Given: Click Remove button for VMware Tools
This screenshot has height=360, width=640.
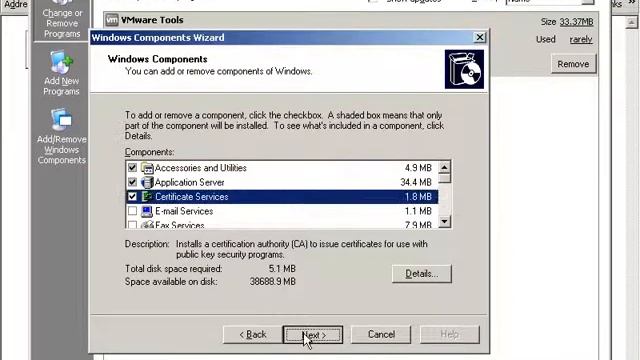Looking at the screenshot, I should pos(573,64).
